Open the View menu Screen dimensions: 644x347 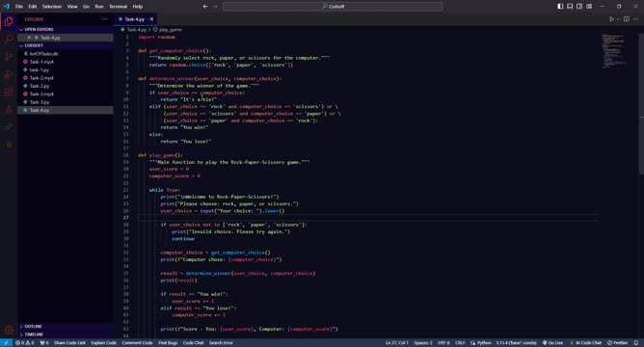pyautogui.click(x=72, y=6)
